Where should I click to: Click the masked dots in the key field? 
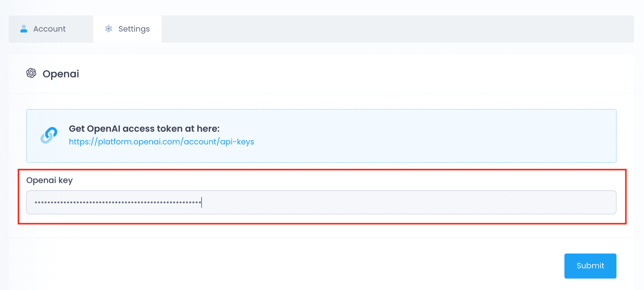[x=117, y=202]
